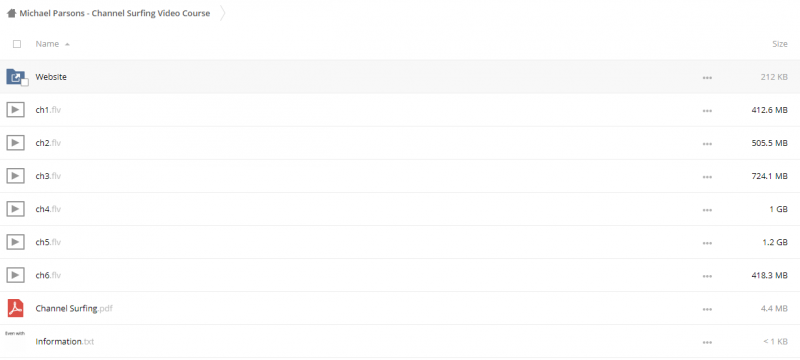
Task: Open more options for Website folder
Action: coord(707,78)
